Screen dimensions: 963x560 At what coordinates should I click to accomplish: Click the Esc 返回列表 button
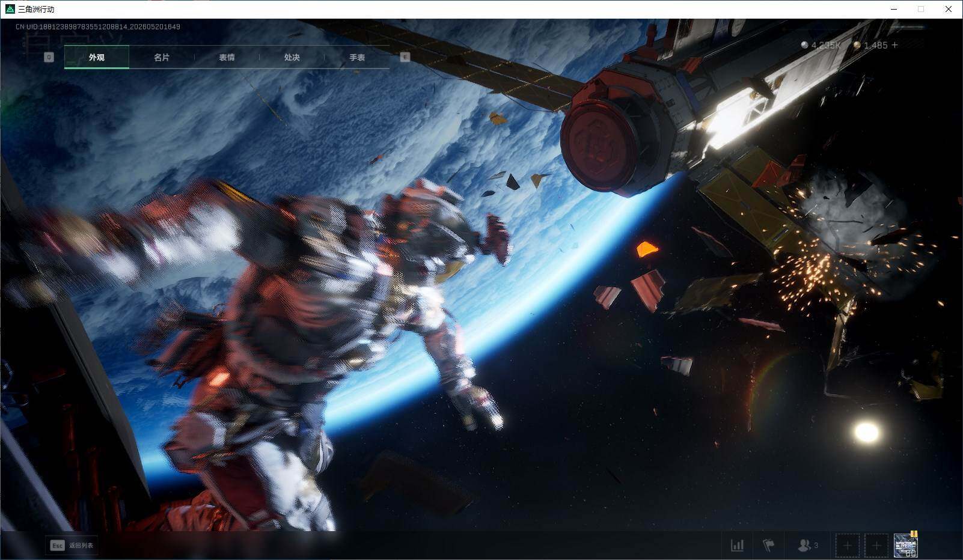pos(72,546)
